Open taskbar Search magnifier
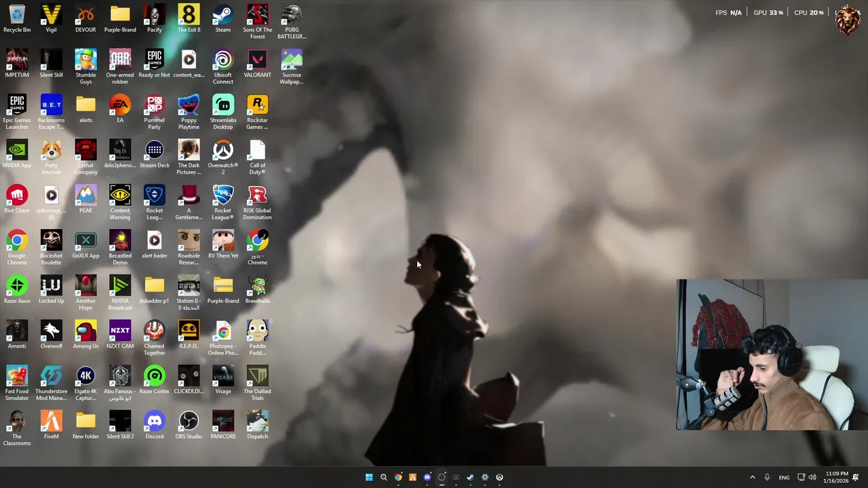This screenshot has height=488, width=868. [383, 477]
